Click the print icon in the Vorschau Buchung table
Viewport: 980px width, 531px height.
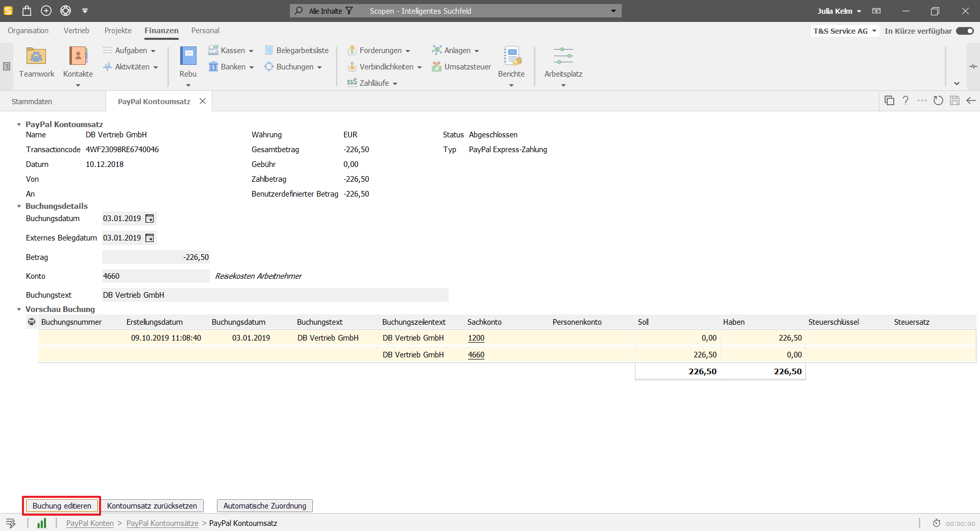tap(32, 322)
